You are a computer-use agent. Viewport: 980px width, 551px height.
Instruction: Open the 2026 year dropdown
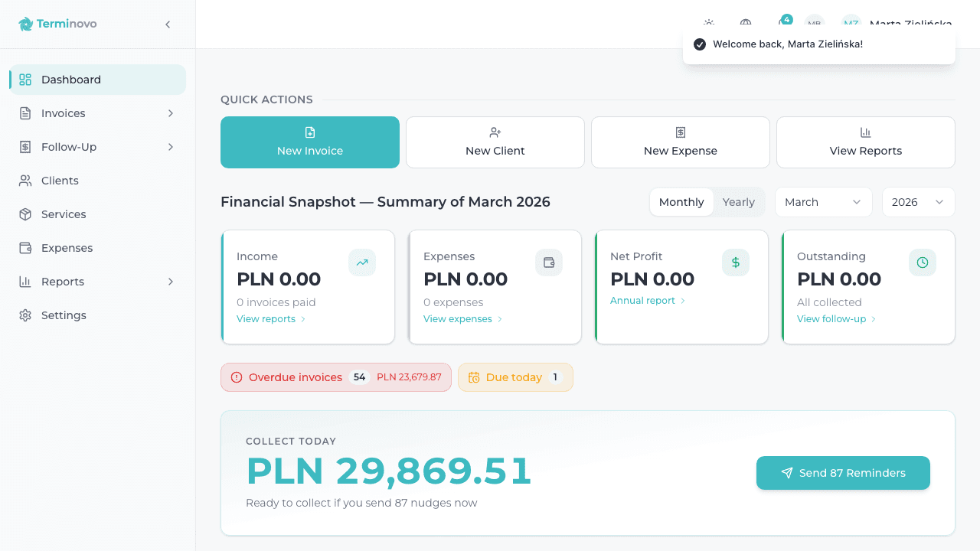918,202
